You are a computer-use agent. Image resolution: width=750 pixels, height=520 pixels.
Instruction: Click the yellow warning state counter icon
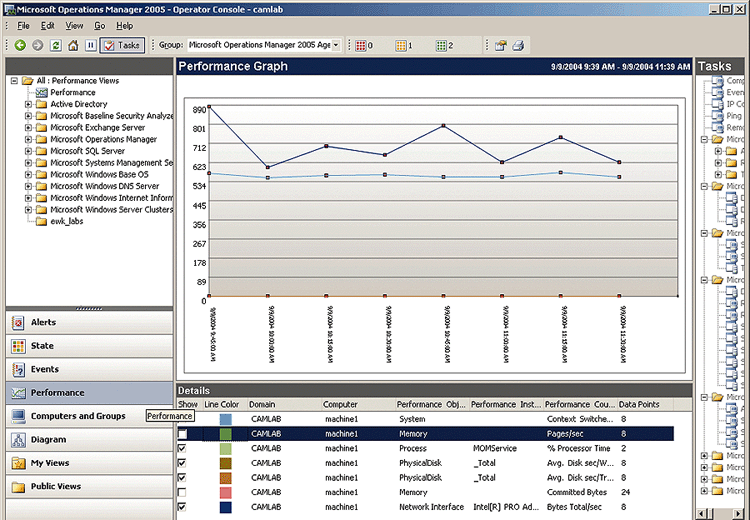pyautogui.click(x=401, y=45)
